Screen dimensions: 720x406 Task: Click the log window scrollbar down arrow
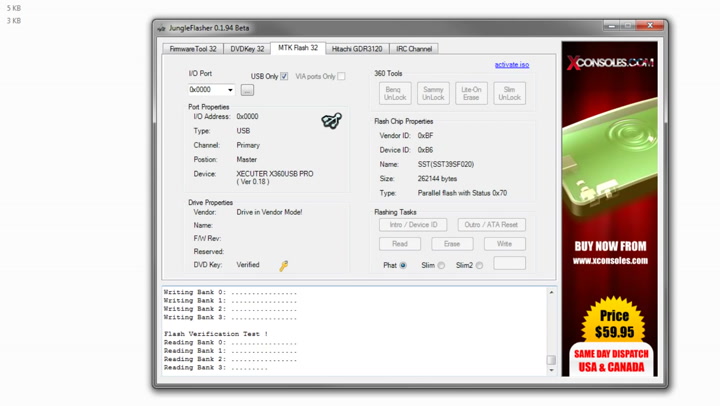[551, 370]
